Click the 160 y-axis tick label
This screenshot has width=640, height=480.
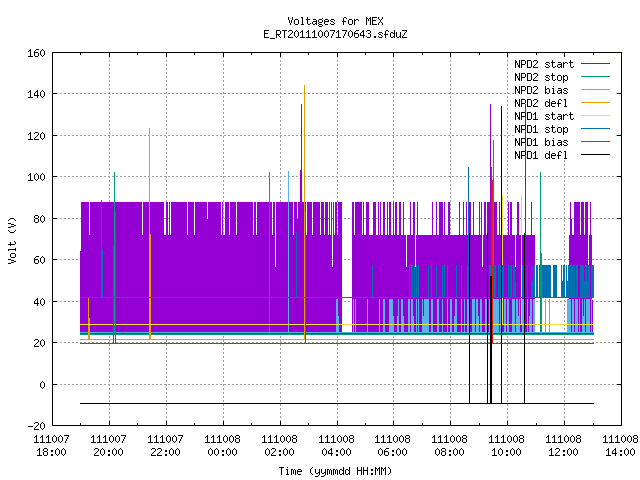(x=36, y=53)
